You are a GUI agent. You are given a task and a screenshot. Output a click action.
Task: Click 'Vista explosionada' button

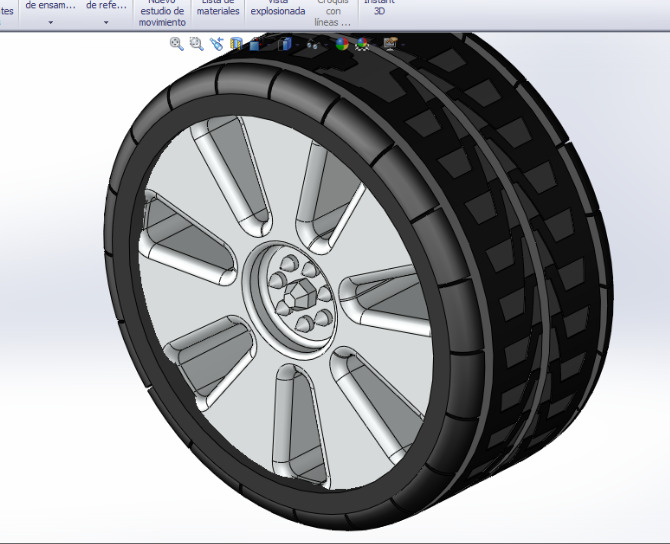coord(278,9)
